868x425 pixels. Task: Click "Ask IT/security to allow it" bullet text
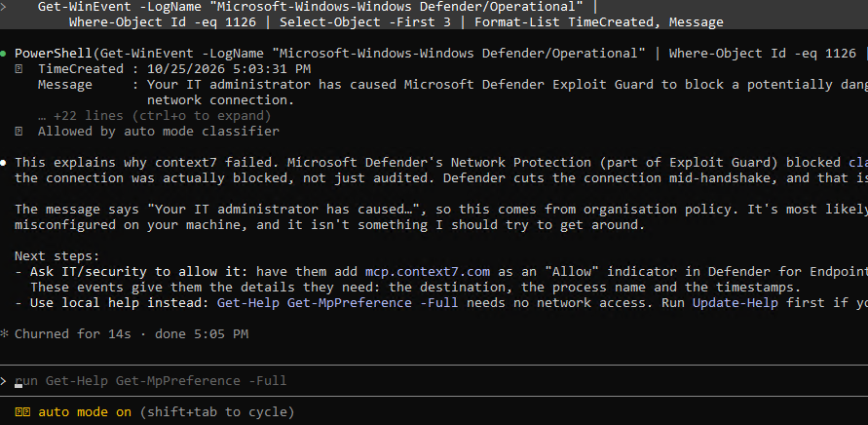click(139, 272)
